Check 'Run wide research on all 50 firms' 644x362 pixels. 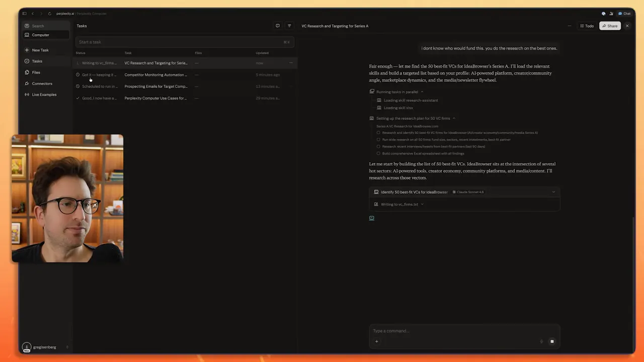click(378, 140)
